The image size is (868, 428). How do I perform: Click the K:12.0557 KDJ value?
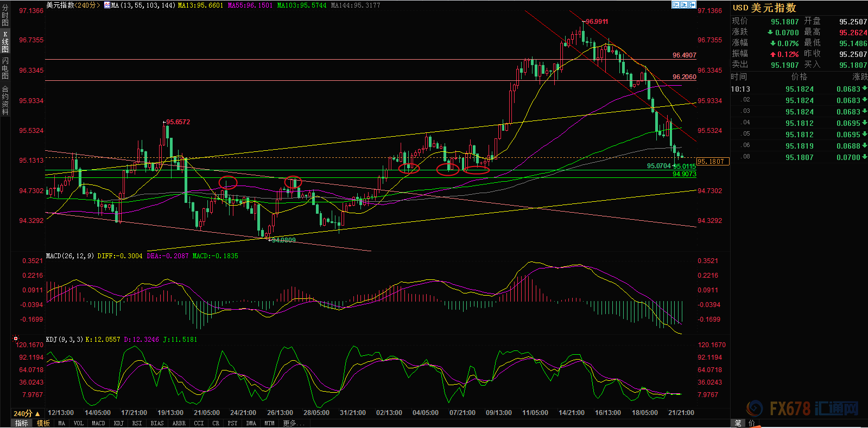coord(103,339)
